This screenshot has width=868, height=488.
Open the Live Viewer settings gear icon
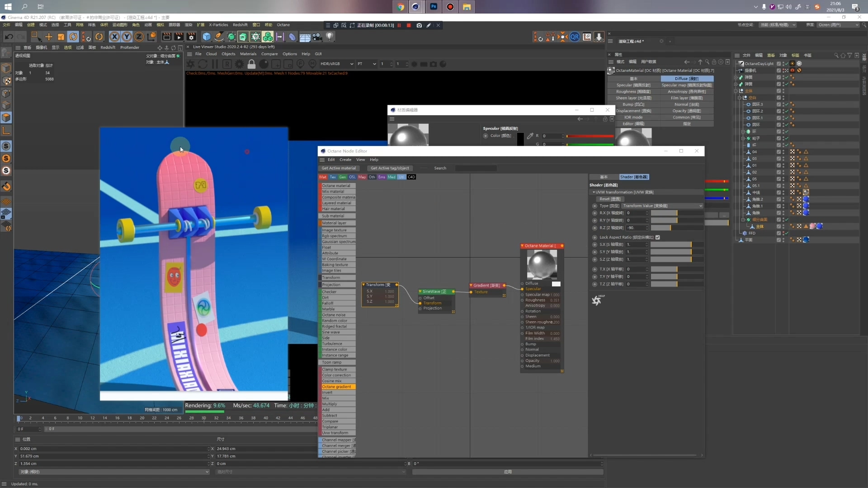240,64
